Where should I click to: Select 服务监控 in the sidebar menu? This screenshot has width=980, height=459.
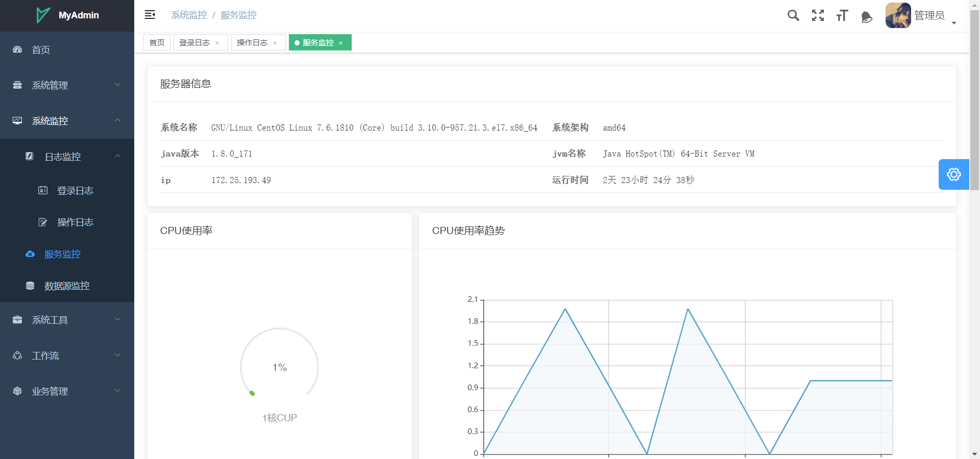[x=67, y=254]
